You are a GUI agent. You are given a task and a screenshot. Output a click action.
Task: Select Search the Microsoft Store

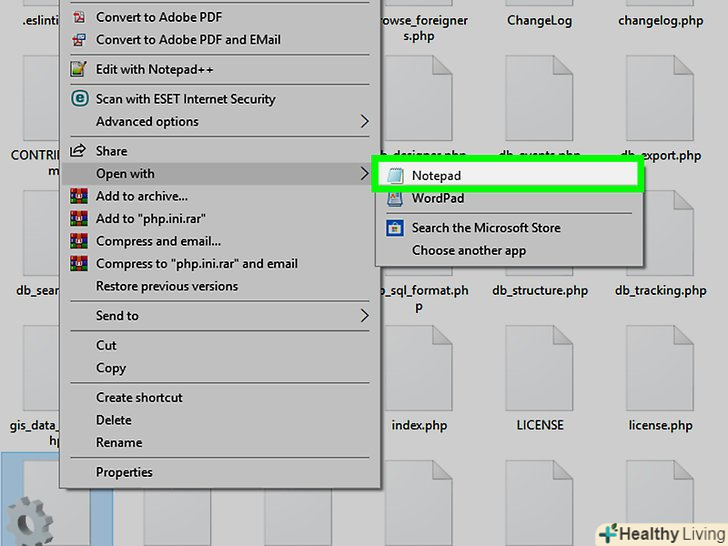pos(509,228)
